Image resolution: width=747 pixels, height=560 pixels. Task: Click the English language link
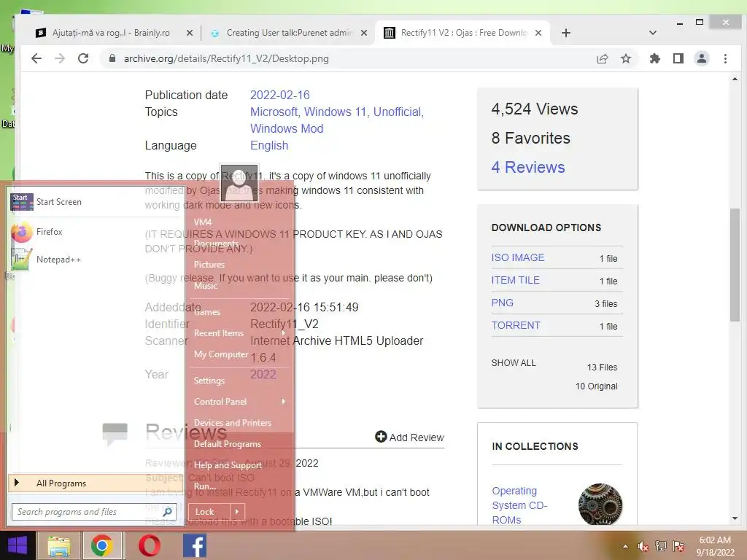click(269, 145)
